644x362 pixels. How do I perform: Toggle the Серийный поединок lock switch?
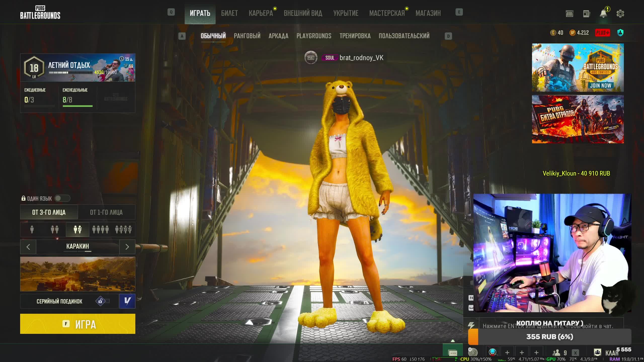[x=103, y=301]
